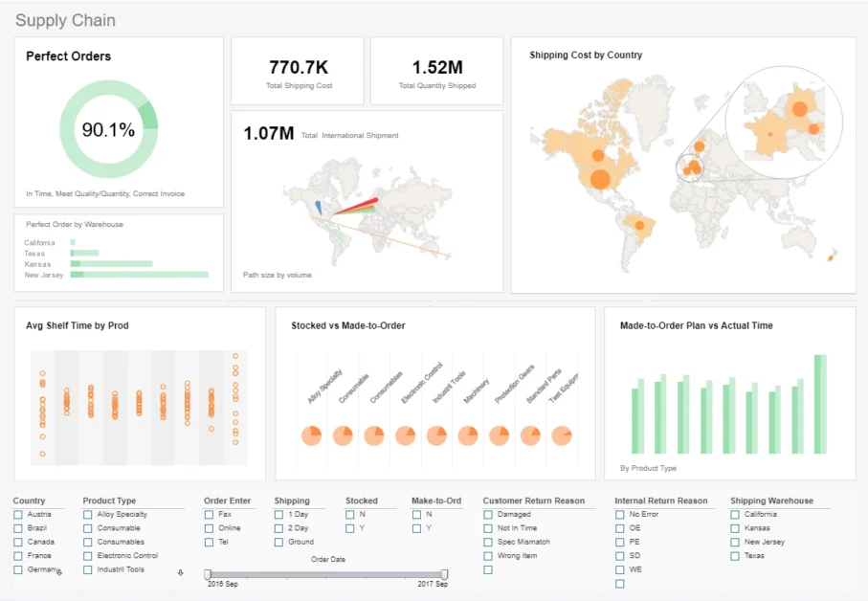Check the Austria country checkbox
868x601 pixels.
[x=18, y=514]
